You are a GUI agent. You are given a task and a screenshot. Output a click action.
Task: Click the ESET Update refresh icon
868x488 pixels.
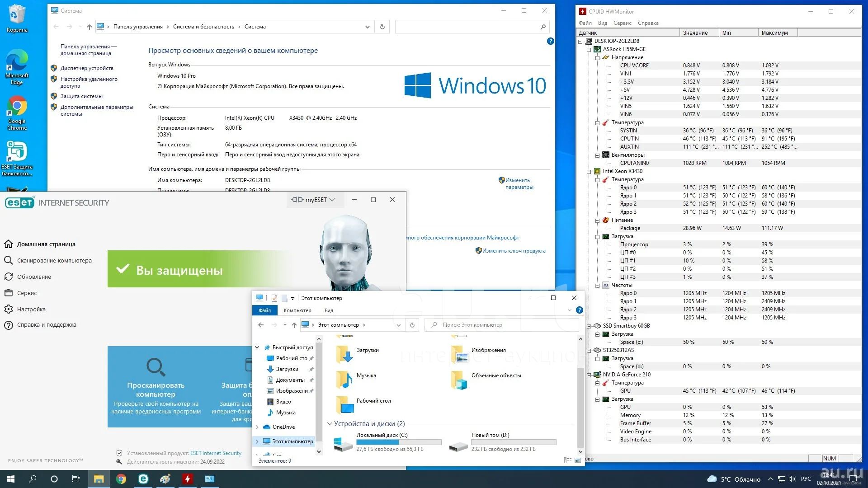coord(8,277)
